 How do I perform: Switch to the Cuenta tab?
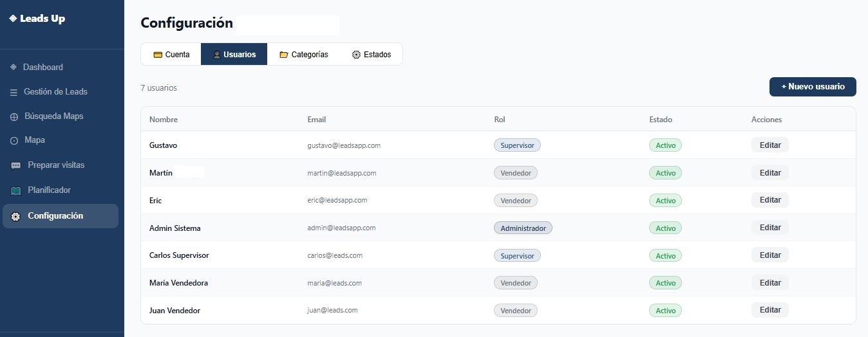click(x=171, y=55)
